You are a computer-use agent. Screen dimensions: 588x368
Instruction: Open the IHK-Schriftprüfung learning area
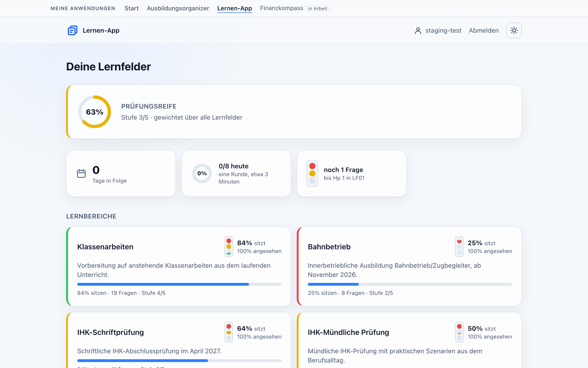coord(179,340)
